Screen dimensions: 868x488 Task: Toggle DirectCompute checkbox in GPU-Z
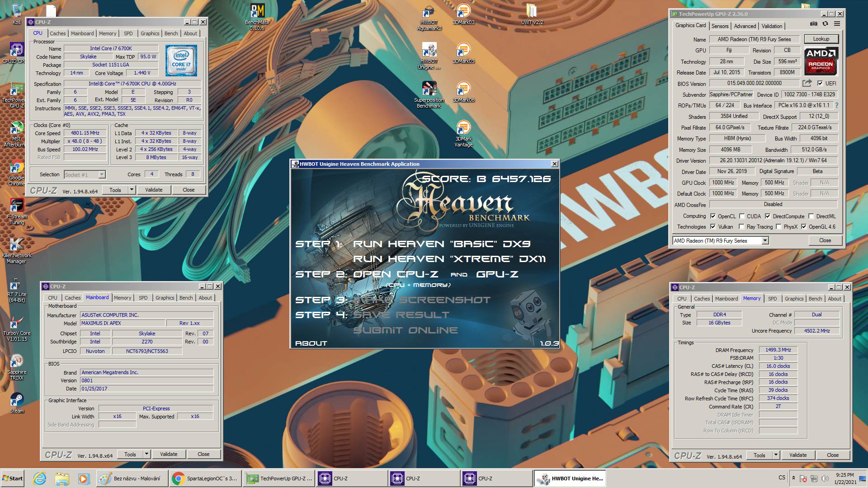pos(768,216)
